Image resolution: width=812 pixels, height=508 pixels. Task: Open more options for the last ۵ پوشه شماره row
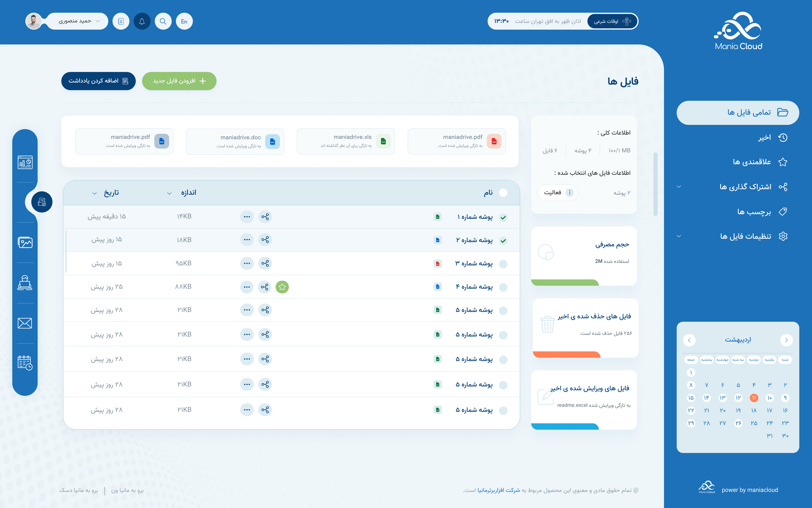247,410
